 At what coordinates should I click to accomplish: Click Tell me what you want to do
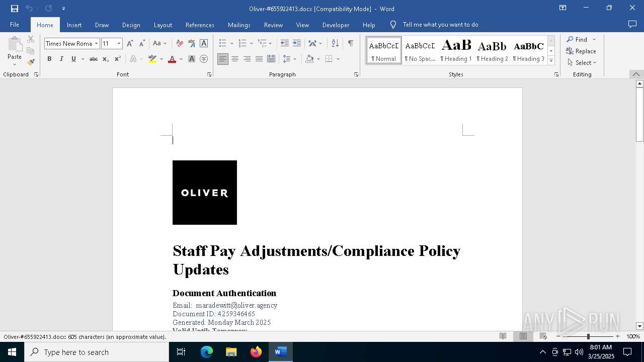(x=440, y=25)
